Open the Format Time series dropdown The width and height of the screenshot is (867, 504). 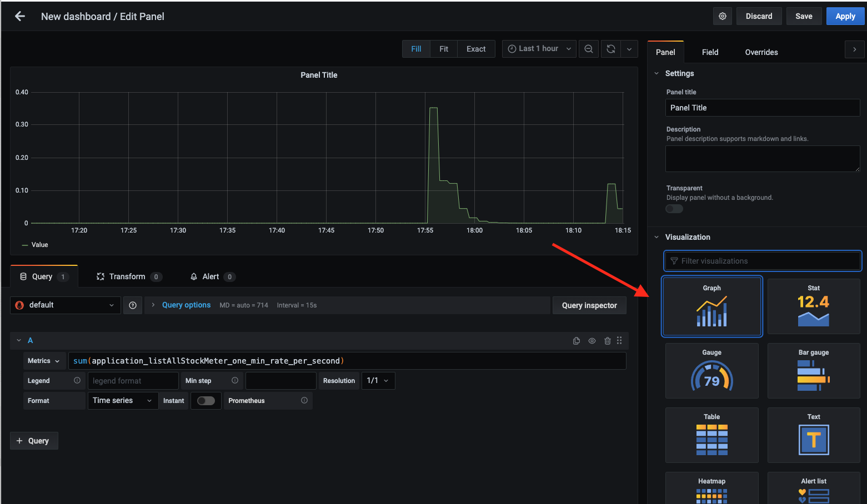(123, 401)
